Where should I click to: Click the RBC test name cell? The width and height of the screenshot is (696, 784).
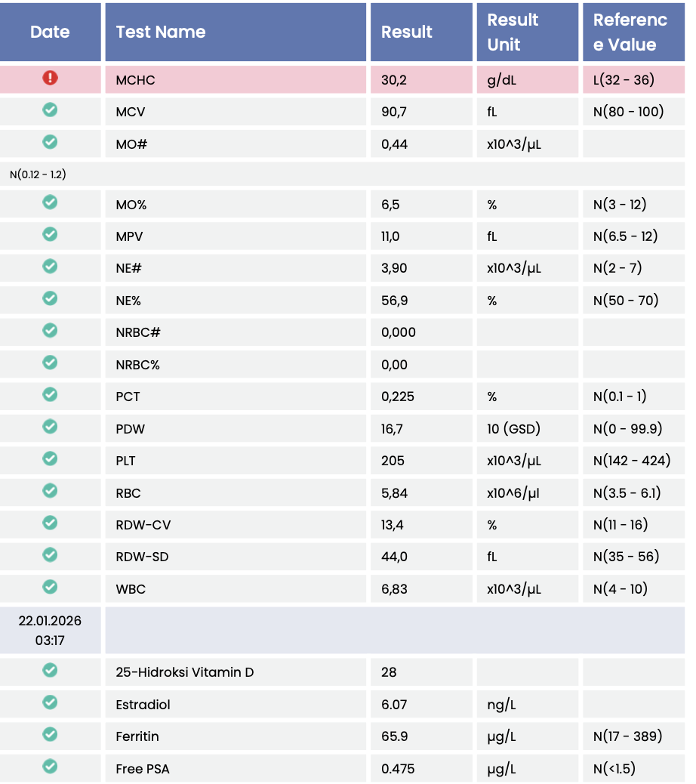coord(128,493)
